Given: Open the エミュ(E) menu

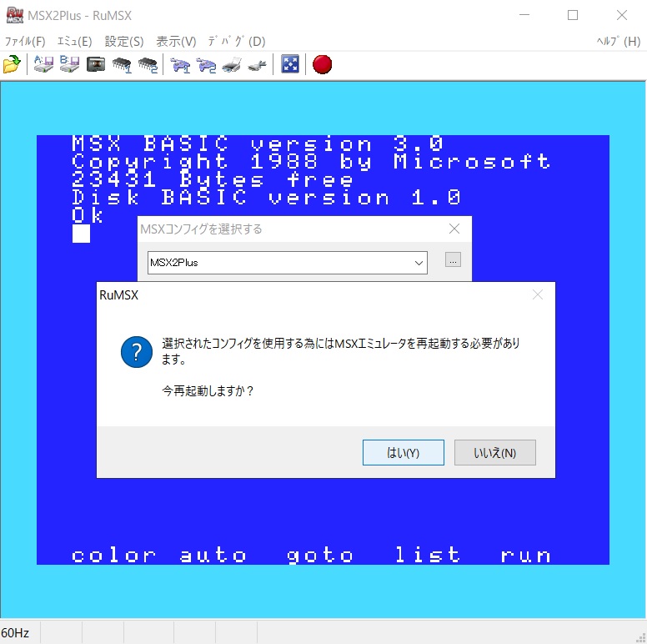Looking at the screenshot, I should pyautogui.click(x=75, y=41).
